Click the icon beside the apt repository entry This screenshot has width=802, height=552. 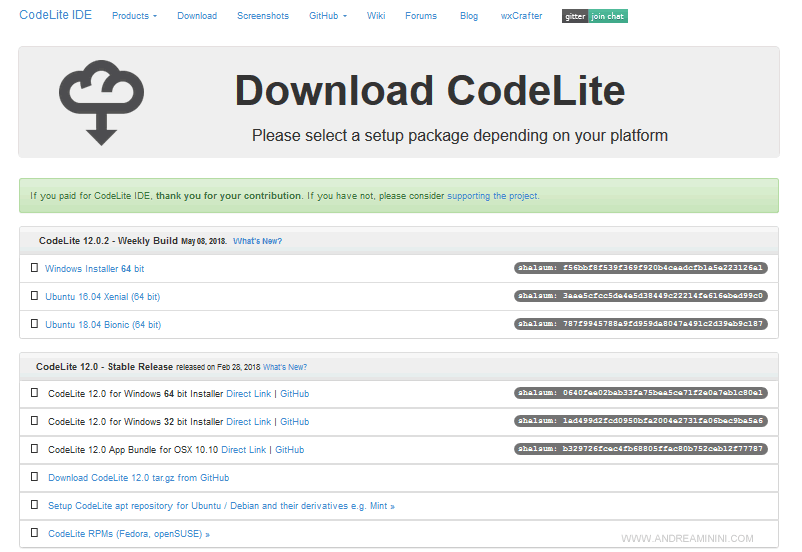[x=35, y=506]
